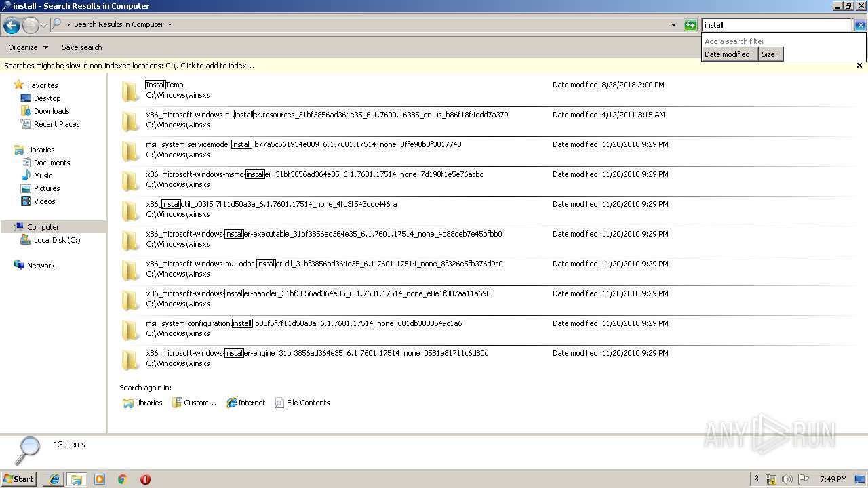Click the search location icon in address bar

pyautogui.click(x=57, y=24)
